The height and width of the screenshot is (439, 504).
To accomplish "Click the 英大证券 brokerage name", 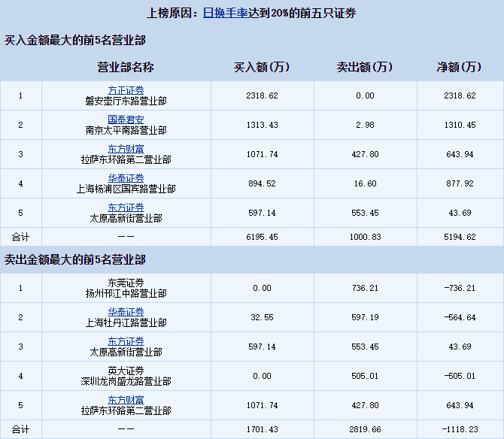I will (126, 371).
